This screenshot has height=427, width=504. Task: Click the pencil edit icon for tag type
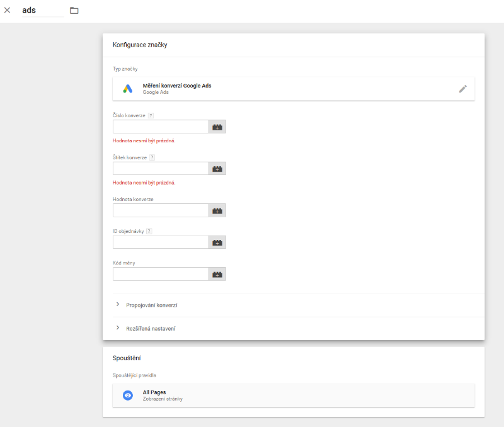(x=462, y=89)
